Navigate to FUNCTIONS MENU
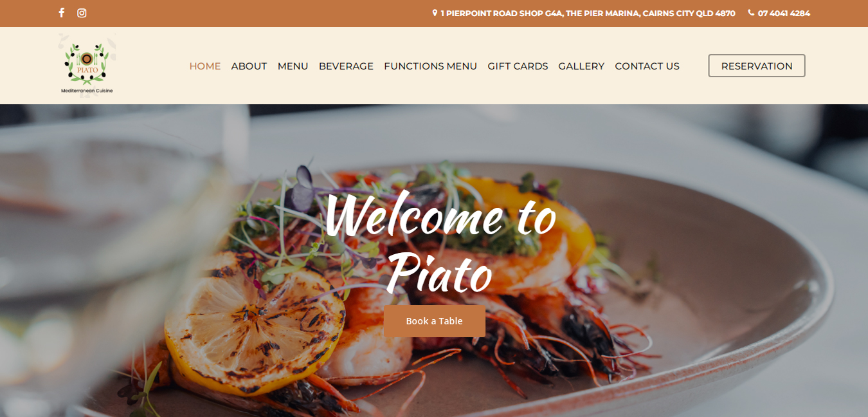Image resolution: width=868 pixels, height=417 pixels. click(430, 66)
